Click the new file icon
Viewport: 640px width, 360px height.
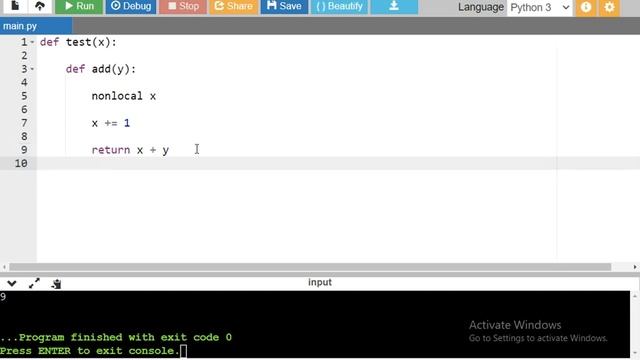coord(15,6)
